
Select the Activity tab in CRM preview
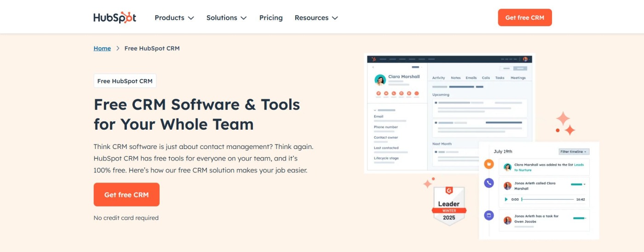pos(438,78)
